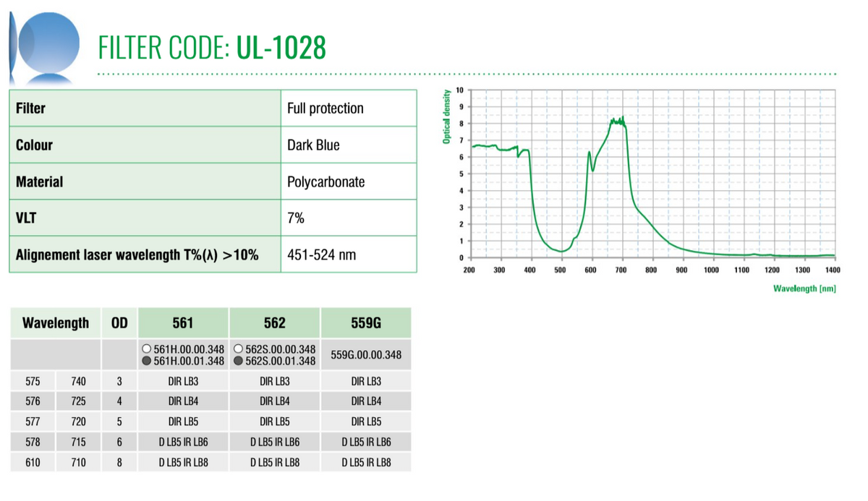Click the 'Polycarbonate' material value
The image size is (868, 501).
[325, 182]
